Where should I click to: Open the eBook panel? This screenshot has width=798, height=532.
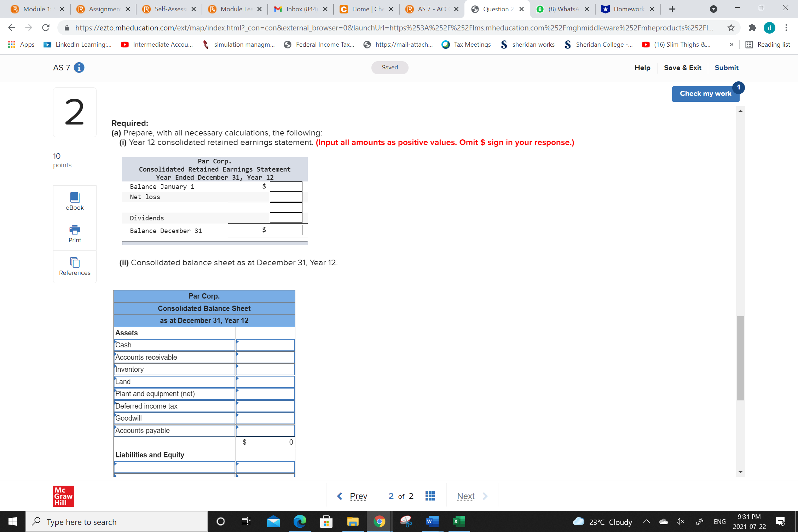pyautogui.click(x=74, y=201)
